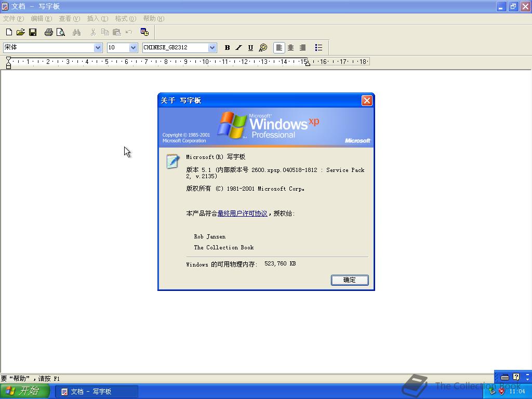Toggle the Bullets list button
The image size is (532, 399).
(318, 47)
